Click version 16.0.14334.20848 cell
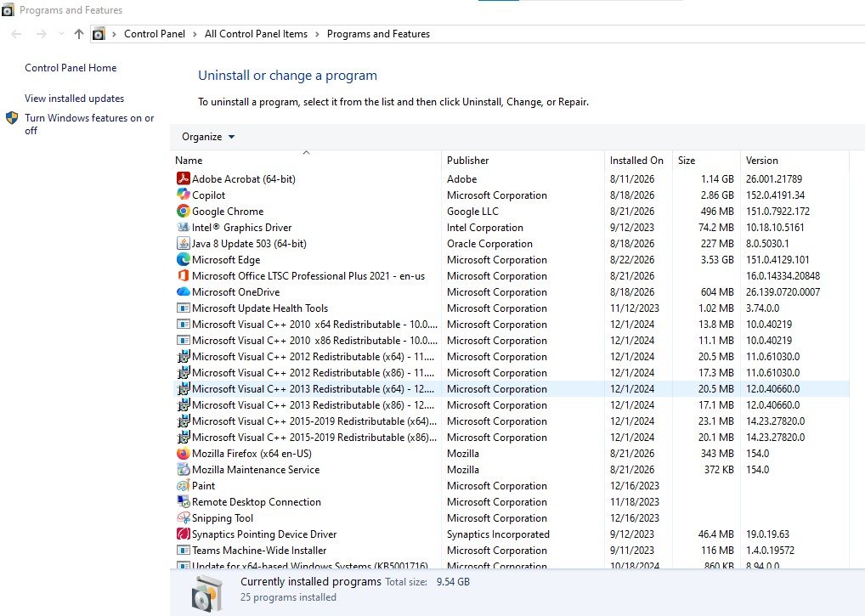The height and width of the screenshot is (616, 865). click(x=783, y=276)
